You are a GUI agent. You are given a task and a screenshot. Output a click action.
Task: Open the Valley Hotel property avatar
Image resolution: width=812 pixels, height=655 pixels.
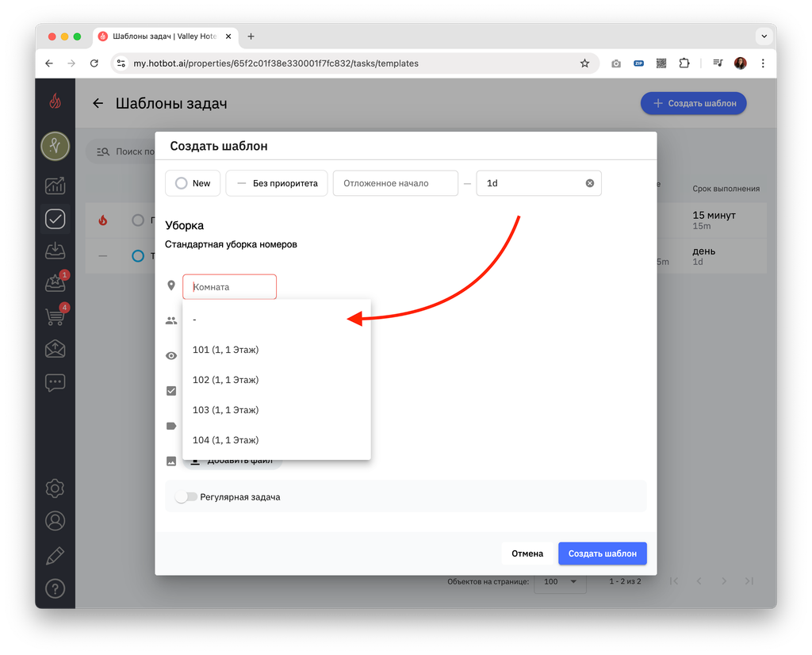click(x=55, y=146)
